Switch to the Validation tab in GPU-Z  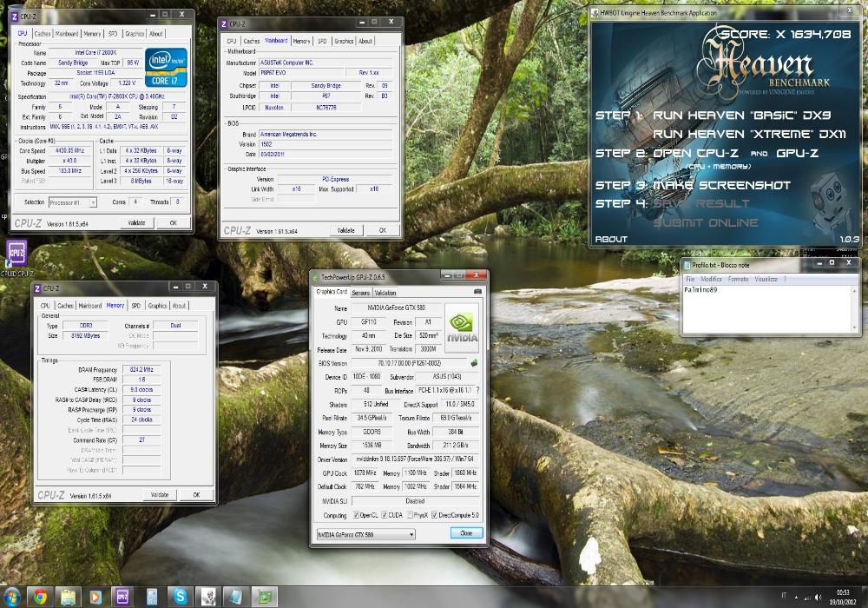pyautogui.click(x=385, y=293)
